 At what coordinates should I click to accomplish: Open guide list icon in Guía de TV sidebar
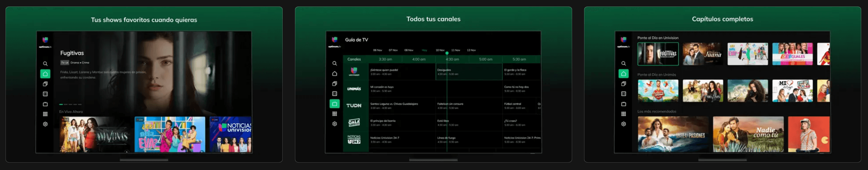pyautogui.click(x=335, y=94)
